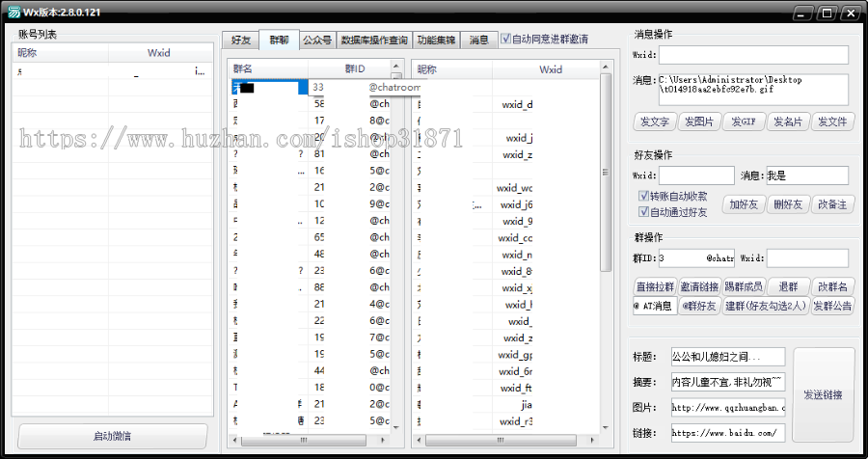Click the @ AT消息 button
The width and height of the screenshot is (868, 459).
655,306
